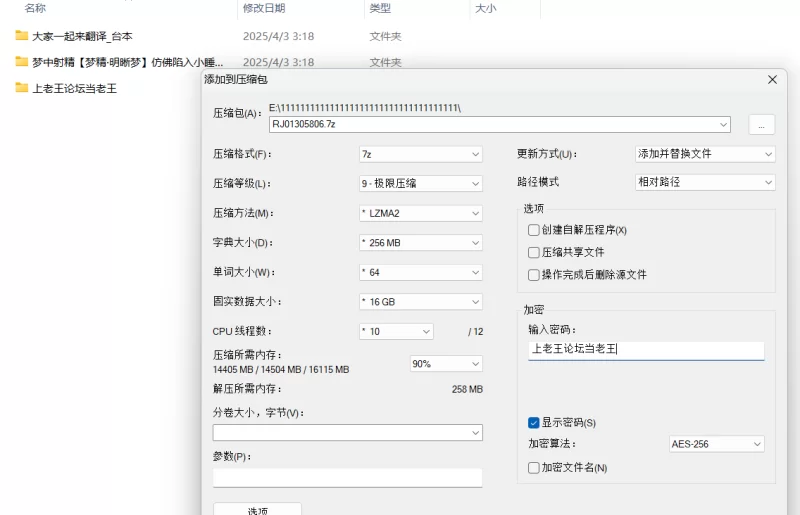Expand the 更新方式 dropdown
This screenshot has width=800, height=515.
705,155
